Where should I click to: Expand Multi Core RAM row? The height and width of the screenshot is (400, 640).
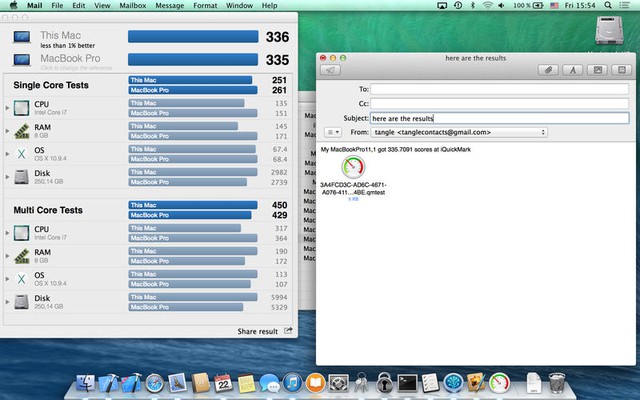point(7,256)
